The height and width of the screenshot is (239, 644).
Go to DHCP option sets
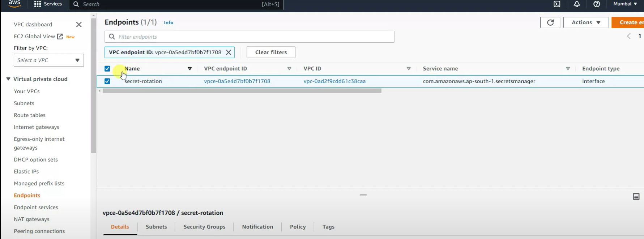click(x=36, y=160)
